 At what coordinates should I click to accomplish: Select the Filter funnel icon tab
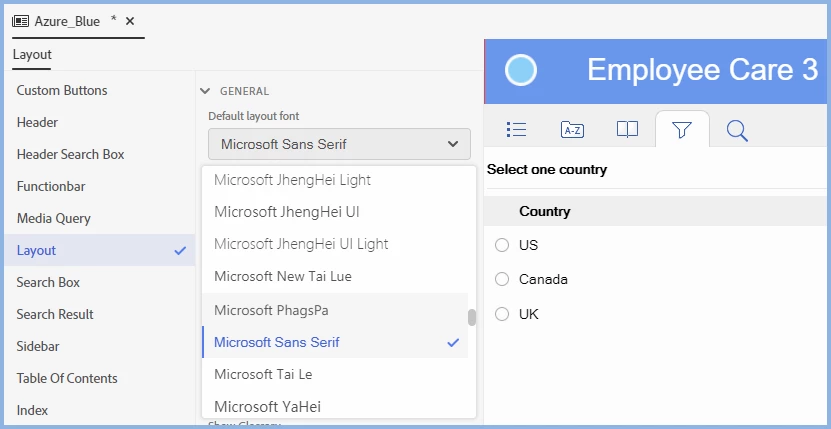click(682, 130)
